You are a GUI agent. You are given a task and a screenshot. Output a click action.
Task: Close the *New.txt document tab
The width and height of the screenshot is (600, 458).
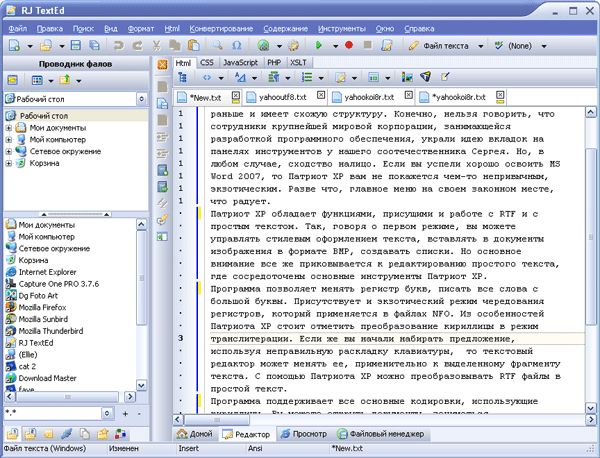[x=236, y=95]
